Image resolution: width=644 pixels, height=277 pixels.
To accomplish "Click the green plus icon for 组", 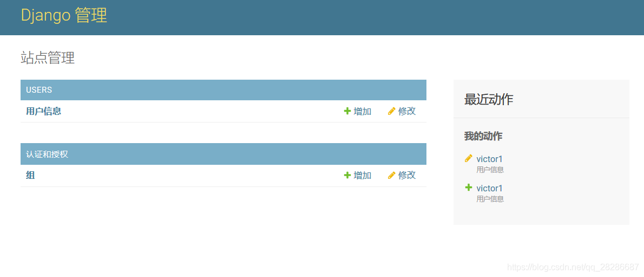I will [x=347, y=175].
